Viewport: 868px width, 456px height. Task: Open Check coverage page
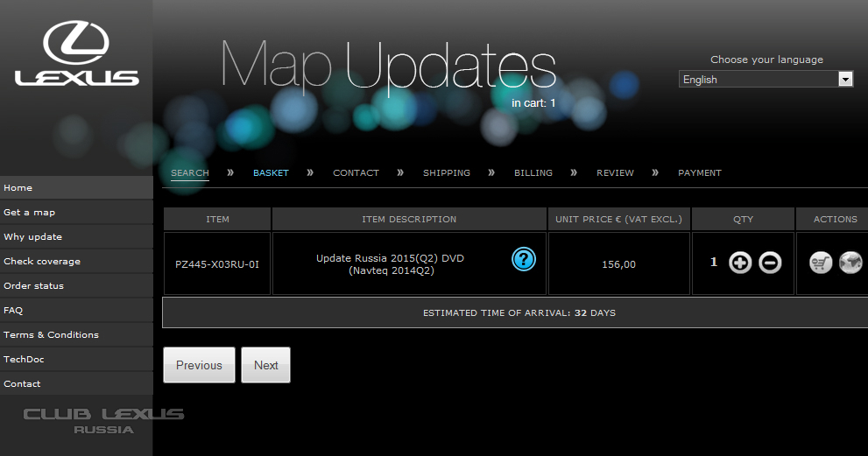point(76,261)
